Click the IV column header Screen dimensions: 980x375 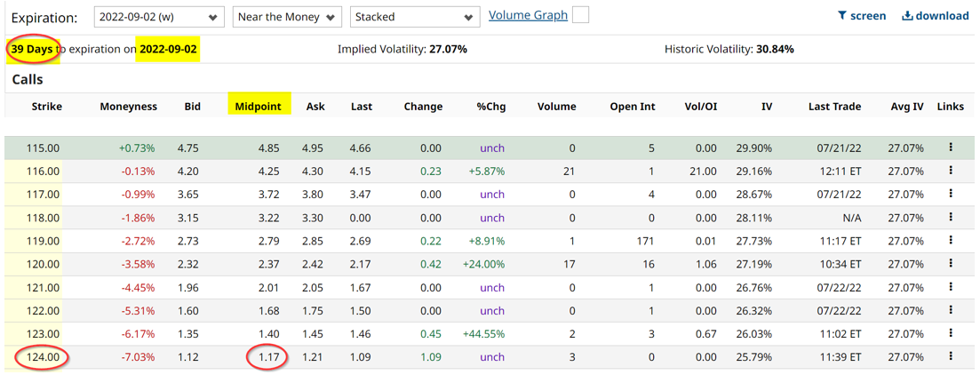point(766,107)
